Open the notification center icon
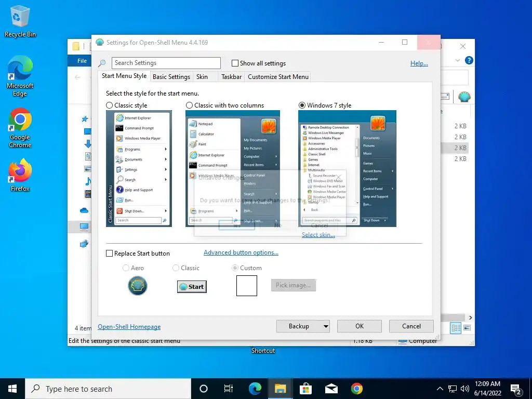 click(x=516, y=389)
